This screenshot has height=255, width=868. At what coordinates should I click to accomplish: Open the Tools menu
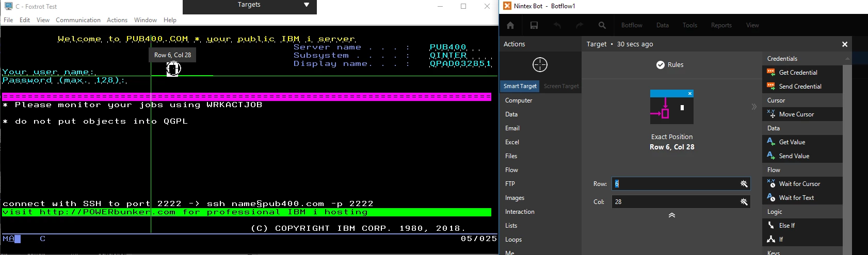[690, 25]
